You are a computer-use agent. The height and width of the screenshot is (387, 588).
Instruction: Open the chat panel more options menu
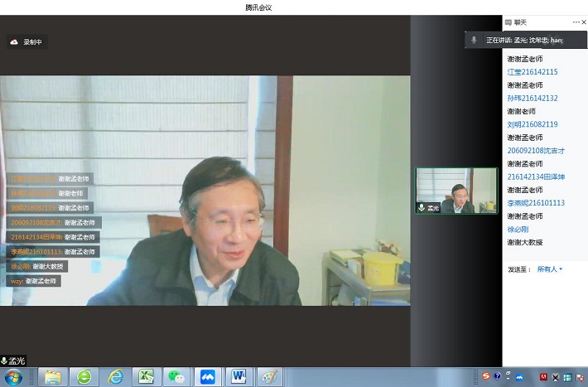[x=576, y=22]
